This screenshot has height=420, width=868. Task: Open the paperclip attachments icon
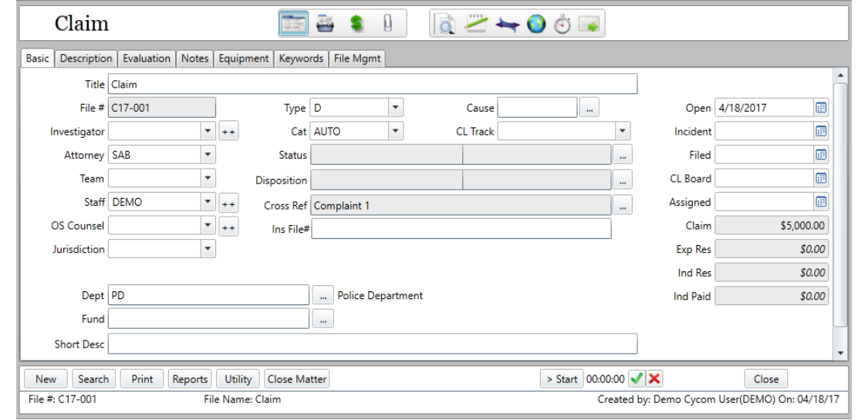[x=387, y=24]
